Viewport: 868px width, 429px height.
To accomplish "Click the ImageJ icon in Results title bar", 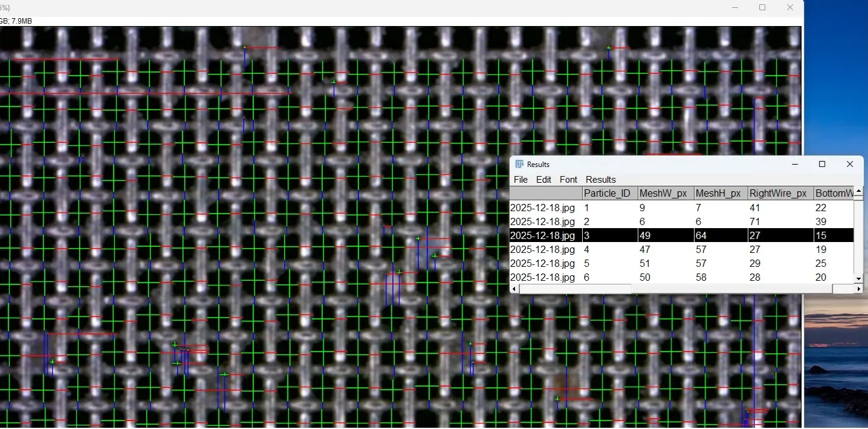I will click(x=519, y=165).
